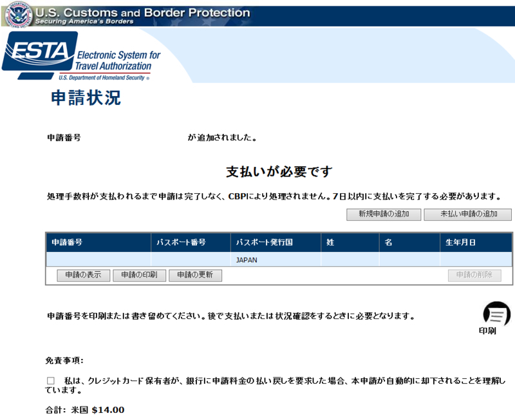Click the 申請の更新 button
The image size is (515, 420).
pos(195,275)
